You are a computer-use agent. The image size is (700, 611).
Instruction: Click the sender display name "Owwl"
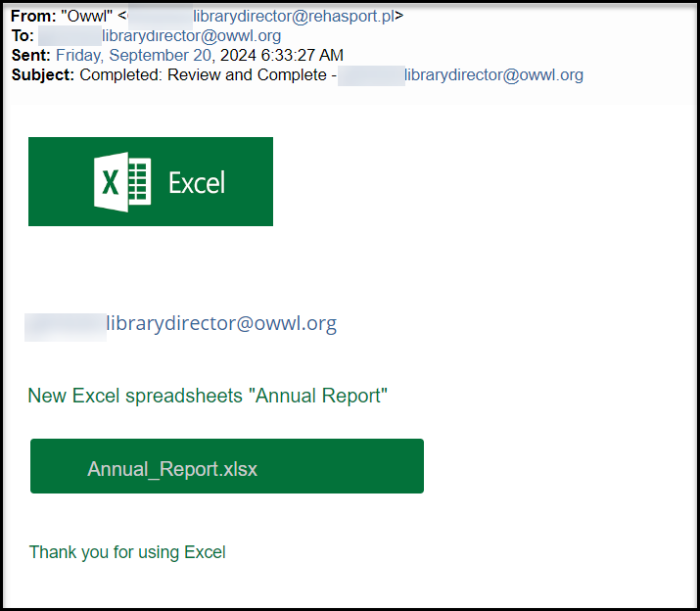tap(86, 16)
